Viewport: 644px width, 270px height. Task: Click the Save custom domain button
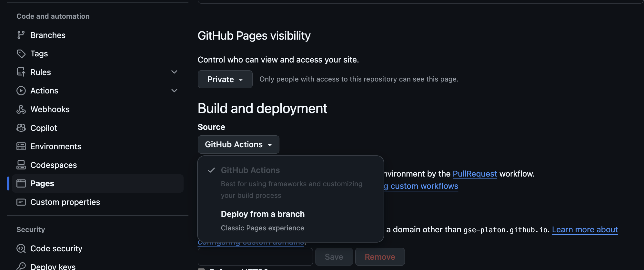coord(334,257)
